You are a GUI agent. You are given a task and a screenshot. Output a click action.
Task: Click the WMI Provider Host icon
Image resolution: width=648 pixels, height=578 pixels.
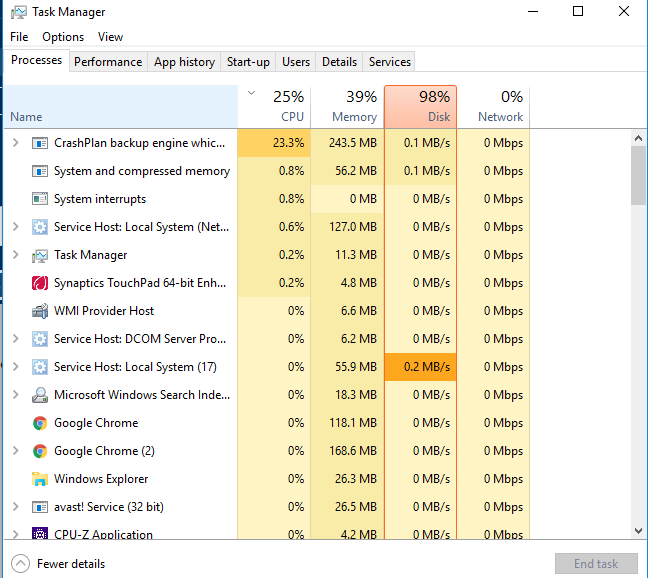point(40,311)
